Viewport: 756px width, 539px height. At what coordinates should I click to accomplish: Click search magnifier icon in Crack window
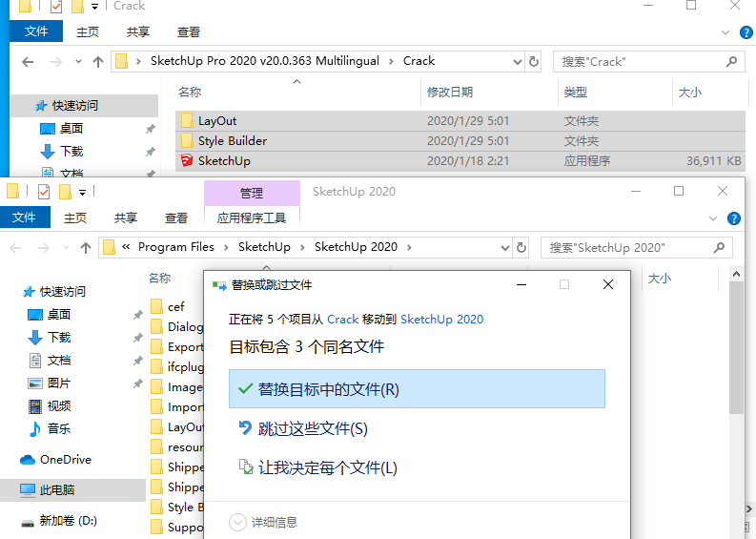(x=732, y=62)
